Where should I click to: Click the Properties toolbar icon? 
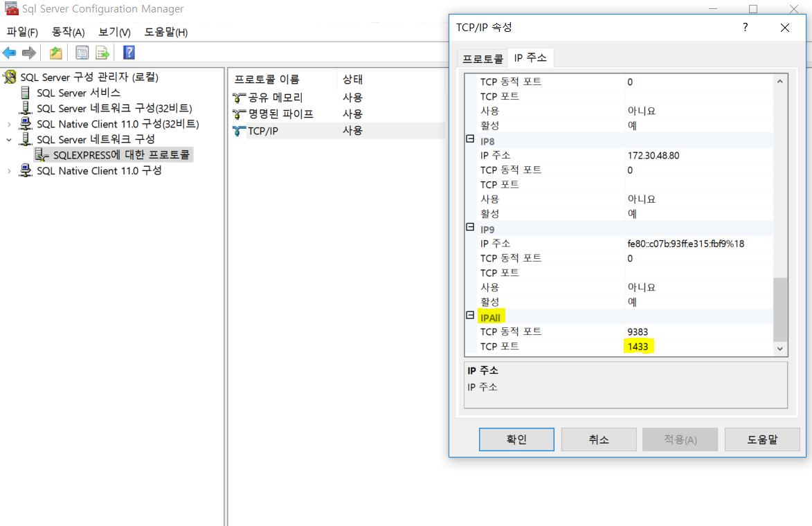[82, 52]
